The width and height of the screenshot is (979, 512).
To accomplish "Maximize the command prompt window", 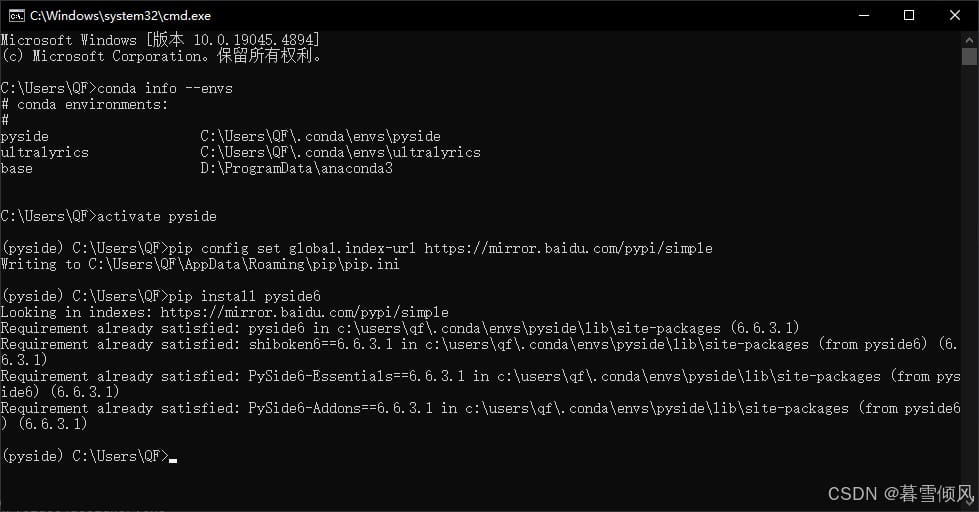I will (909, 16).
